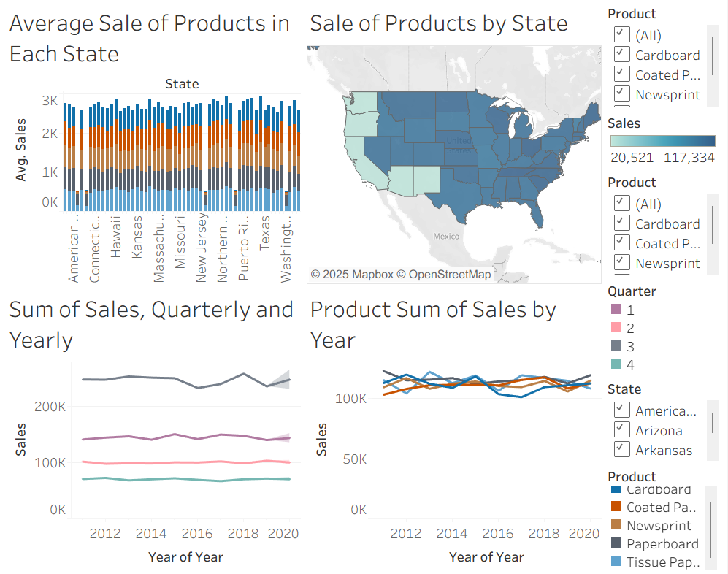The image size is (728, 574).
Task: Click the Quarter 4 teal legend swatch
Action: [x=615, y=364]
